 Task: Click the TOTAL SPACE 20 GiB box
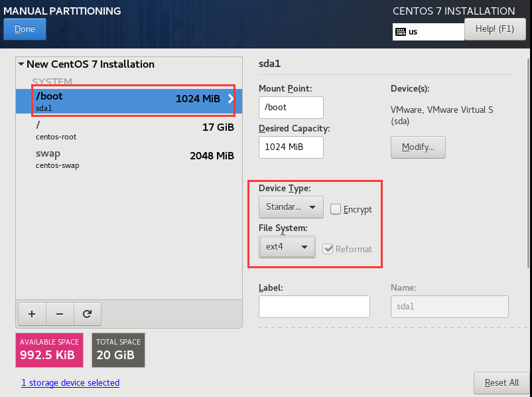[x=119, y=350]
